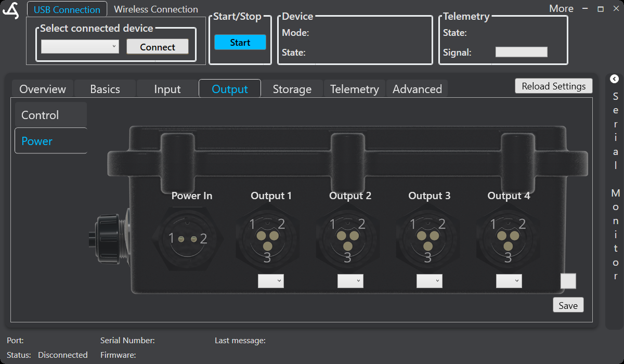The height and width of the screenshot is (364, 624).
Task: Click the Telemetry State label
Action: [x=455, y=33]
